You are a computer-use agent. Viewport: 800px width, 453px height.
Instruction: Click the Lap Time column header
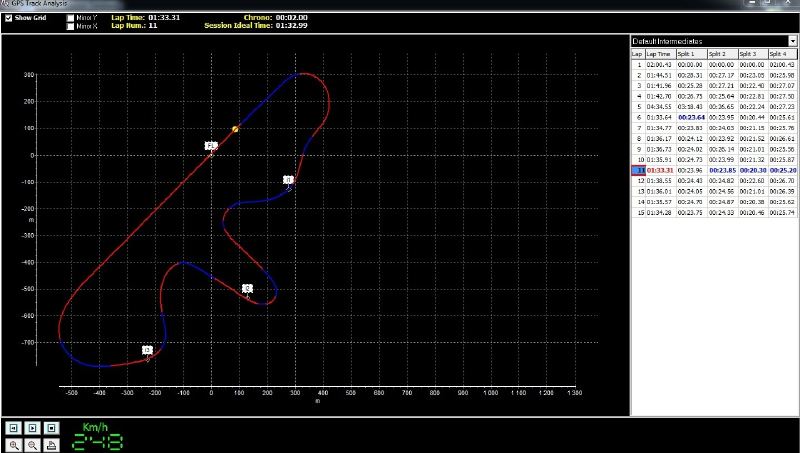660,54
